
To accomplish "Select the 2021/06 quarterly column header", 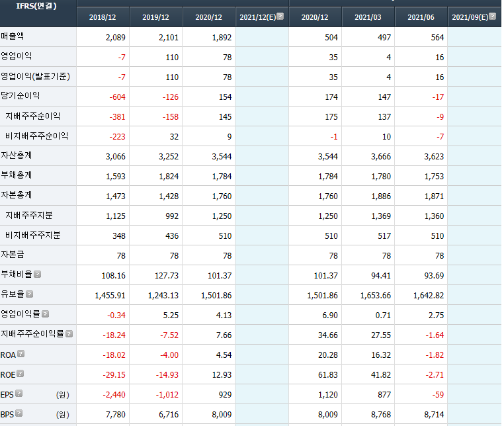I will pyautogui.click(x=421, y=17).
